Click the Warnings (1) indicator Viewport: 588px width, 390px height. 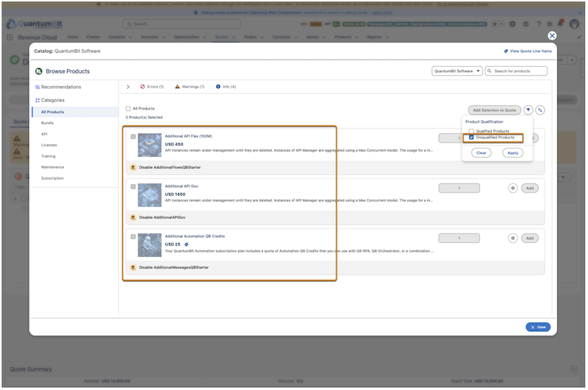(190, 87)
